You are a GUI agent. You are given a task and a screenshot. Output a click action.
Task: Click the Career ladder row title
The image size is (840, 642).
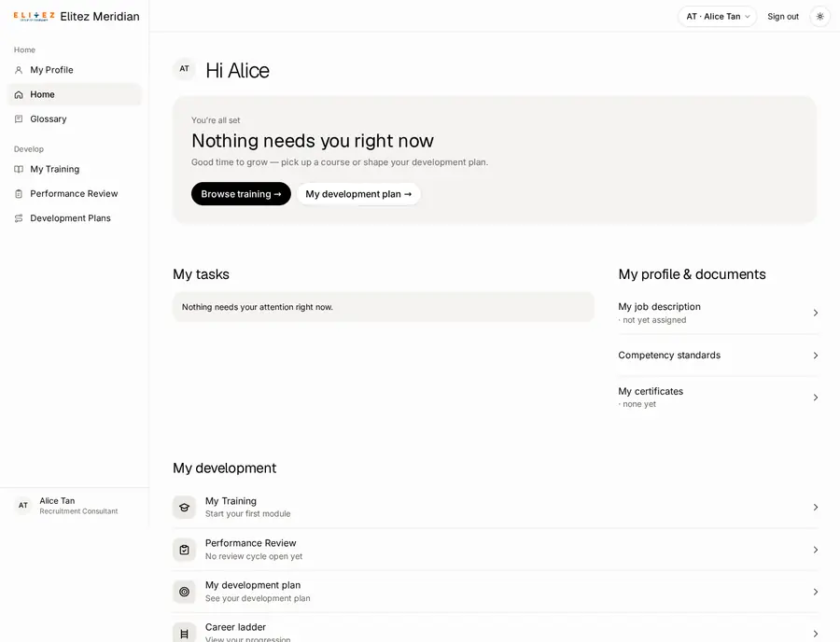click(235, 627)
